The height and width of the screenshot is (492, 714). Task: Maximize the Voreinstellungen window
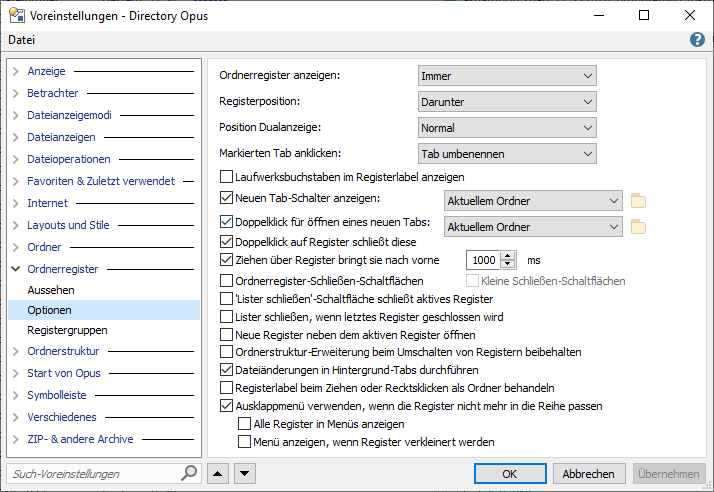(644, 15)
